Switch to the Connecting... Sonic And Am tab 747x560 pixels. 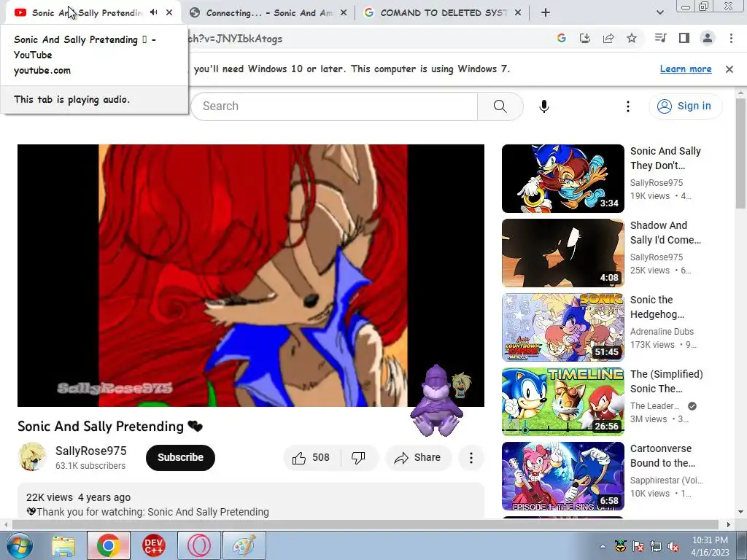click(268, 13)
